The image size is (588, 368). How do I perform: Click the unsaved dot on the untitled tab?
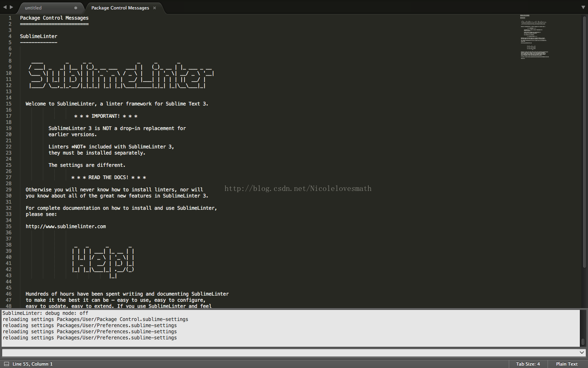[x=76, y=8]
